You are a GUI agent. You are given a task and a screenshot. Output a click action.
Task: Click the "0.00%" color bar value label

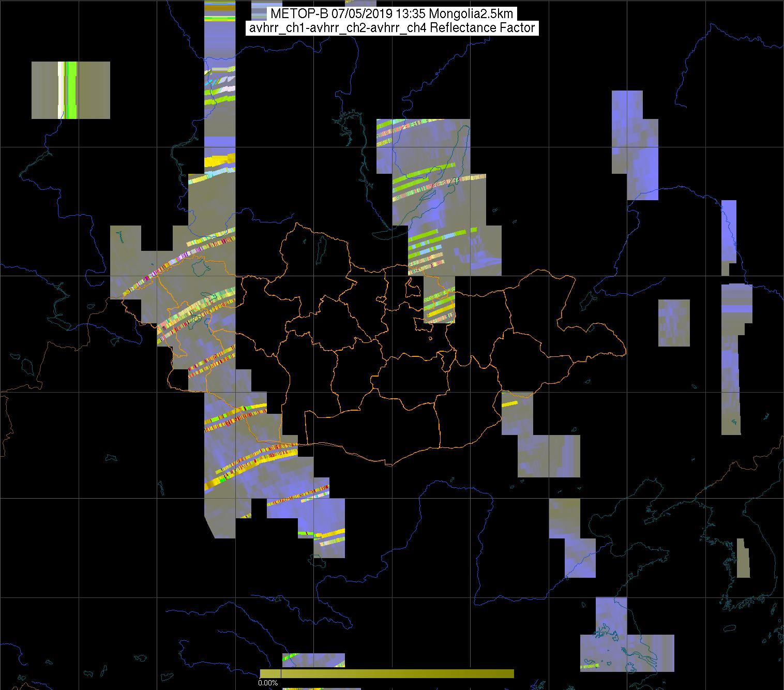click(267, 683)
